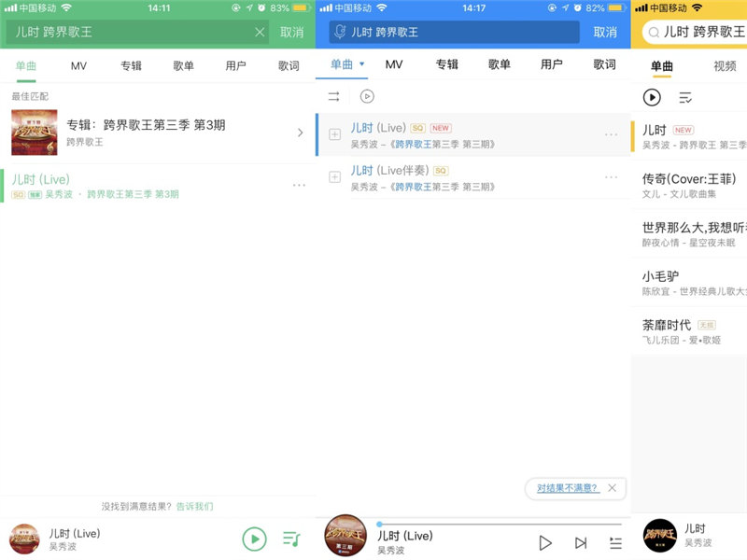Expand the 单曲 dropdown arrow in blue app
This screenshot has width=747, height=560.
click(362, 63)
